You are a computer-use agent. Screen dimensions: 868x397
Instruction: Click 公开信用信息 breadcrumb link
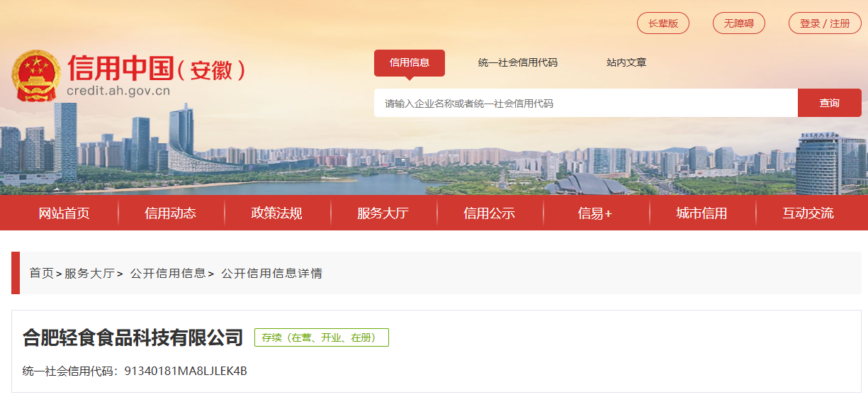(168, 273)
